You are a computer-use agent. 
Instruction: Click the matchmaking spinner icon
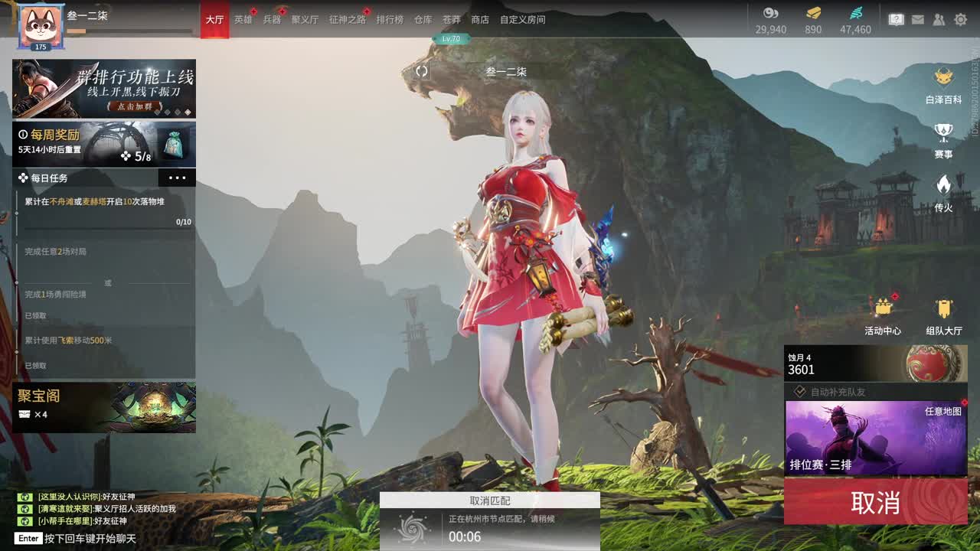coord(413,529)
